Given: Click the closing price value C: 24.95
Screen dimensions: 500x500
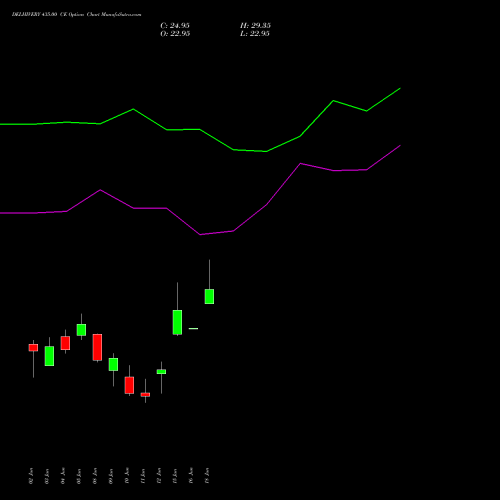Looking at the screenshot, I should 175,26.
